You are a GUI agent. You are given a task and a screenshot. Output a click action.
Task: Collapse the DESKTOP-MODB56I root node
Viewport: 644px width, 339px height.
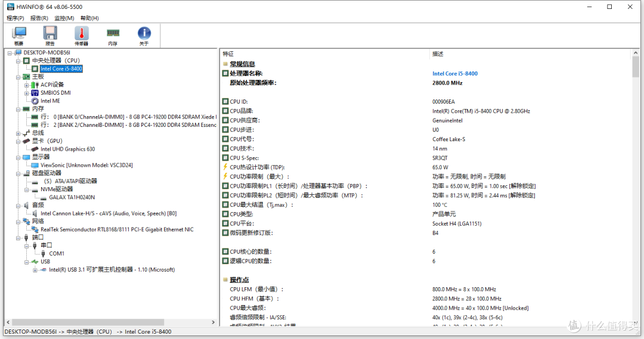(10, 53)
